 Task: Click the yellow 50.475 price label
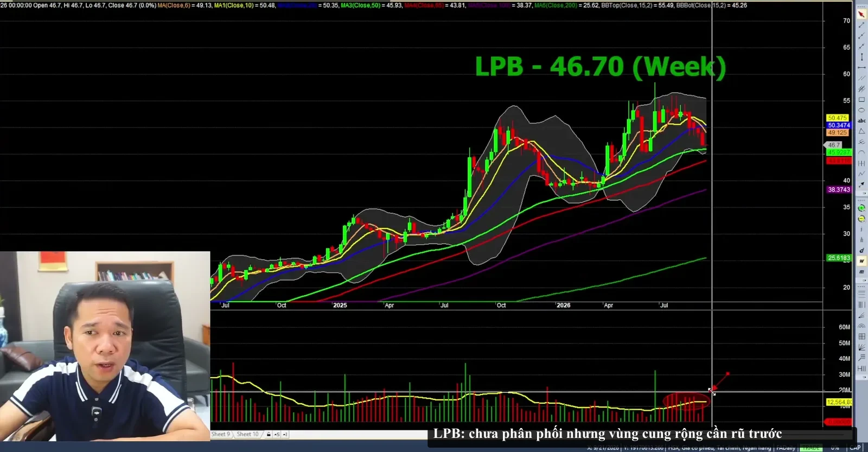click(838, 118)
